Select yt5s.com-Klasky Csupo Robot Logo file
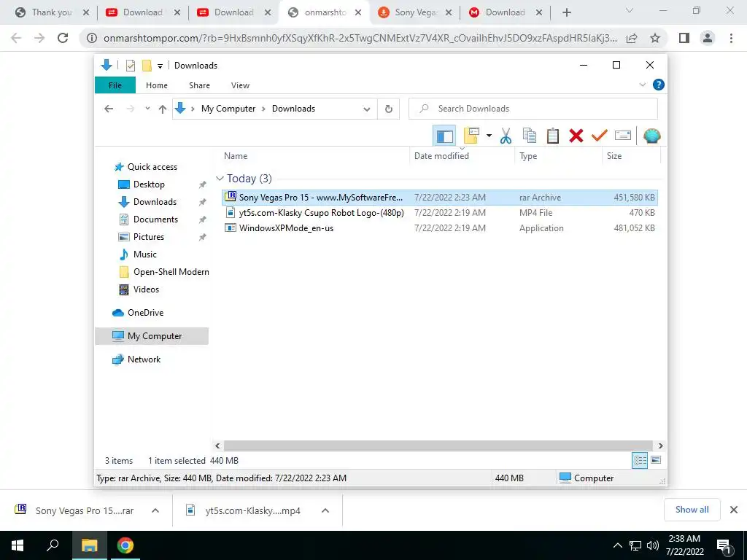This screenshot has height=560, width=747. point(440,212)
